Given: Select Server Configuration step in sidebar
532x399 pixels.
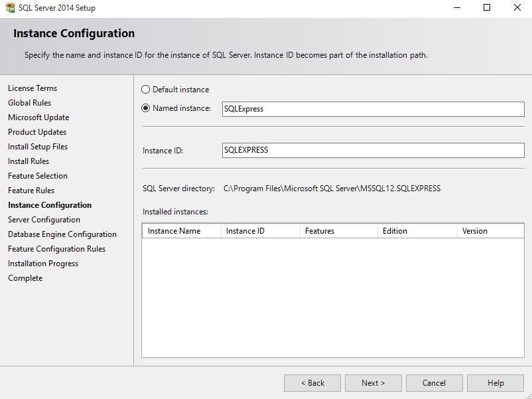Looking at the screenshot, I should click(x=44, y=219).
